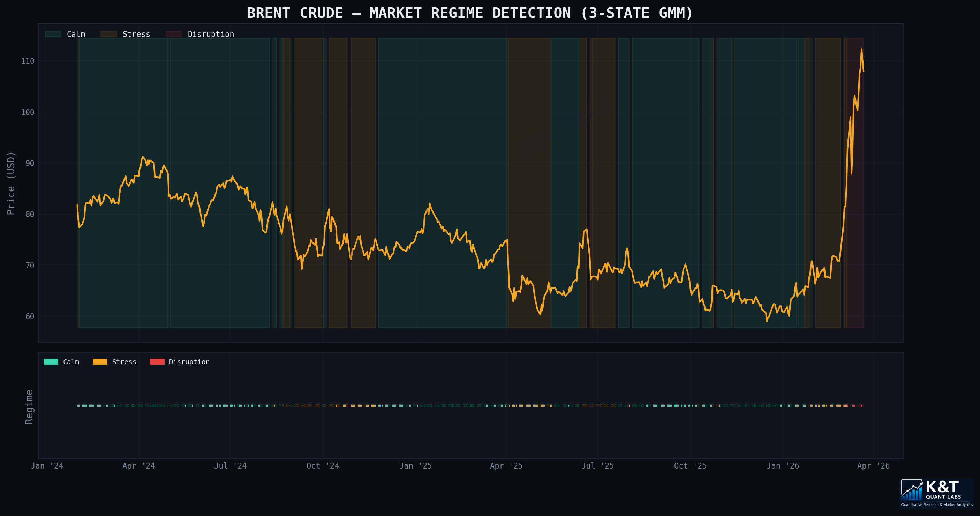Click the 110 price axis tick label
Image resolution: width=980 pixels, height=516 pixels.
pos(28,61)
